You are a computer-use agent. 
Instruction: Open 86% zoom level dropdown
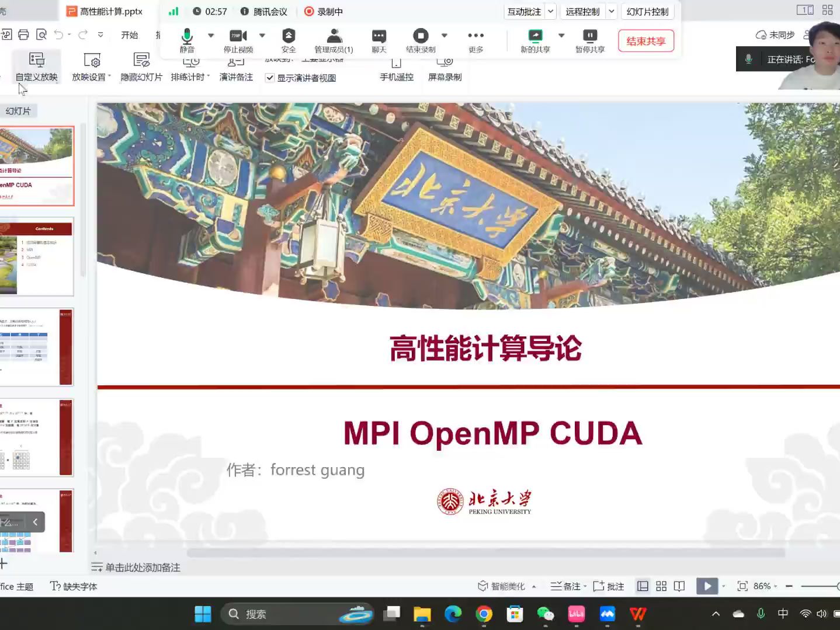(765, 586)
